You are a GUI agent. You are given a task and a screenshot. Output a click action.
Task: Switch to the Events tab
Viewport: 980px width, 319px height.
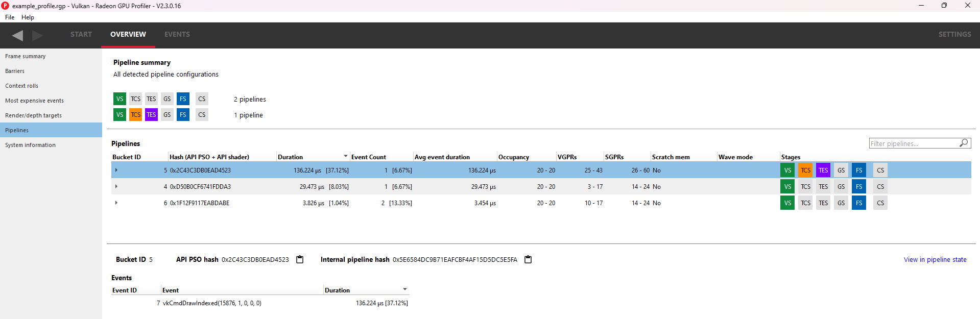177,34
